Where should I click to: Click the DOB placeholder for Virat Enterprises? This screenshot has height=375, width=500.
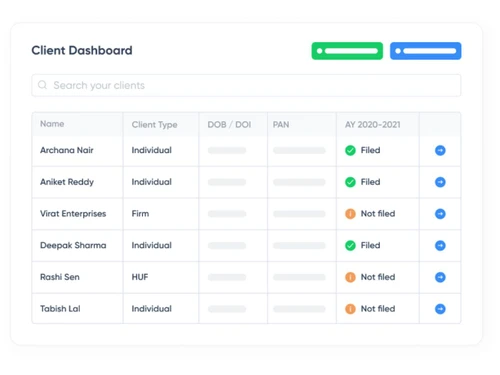tap(227, 214)
